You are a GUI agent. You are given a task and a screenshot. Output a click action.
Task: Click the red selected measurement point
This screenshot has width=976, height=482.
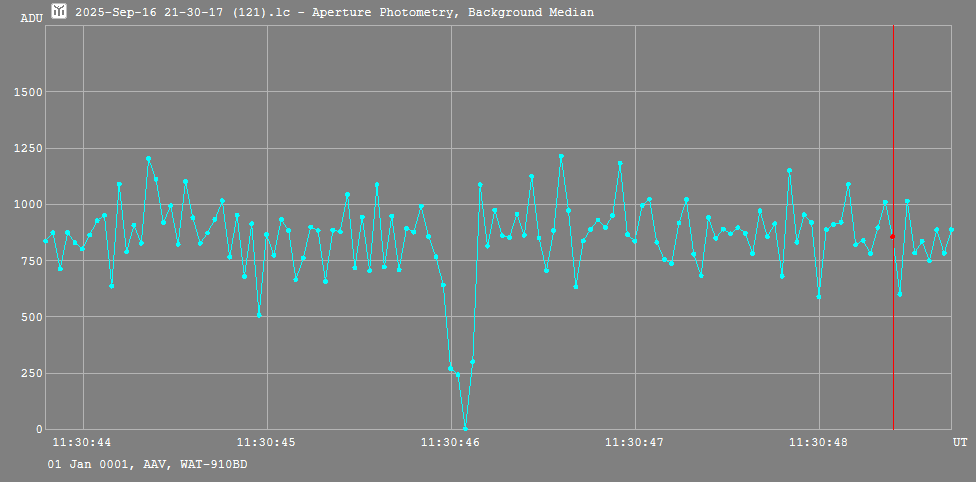[892, 237]
